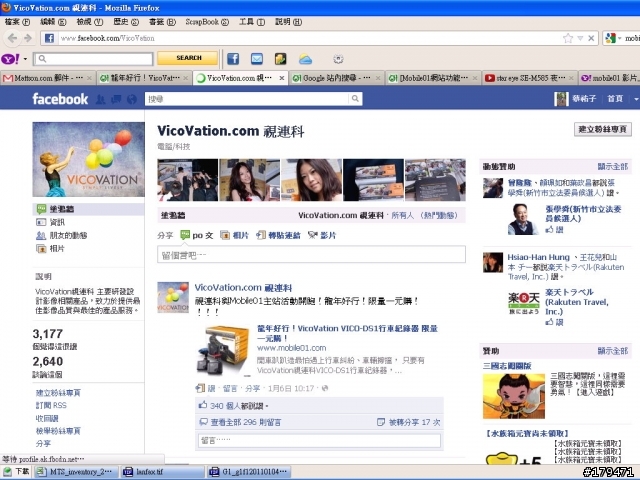
Task: Open the 檢視 (V) menu
Action: 90,22
